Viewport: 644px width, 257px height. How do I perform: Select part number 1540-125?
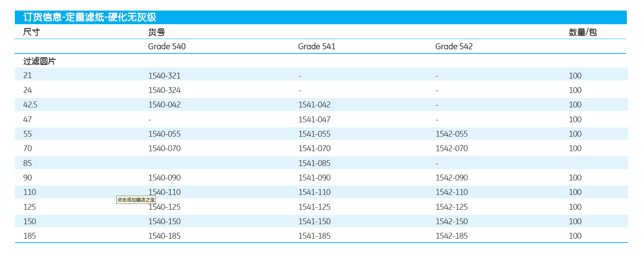[x=165, y=207]
